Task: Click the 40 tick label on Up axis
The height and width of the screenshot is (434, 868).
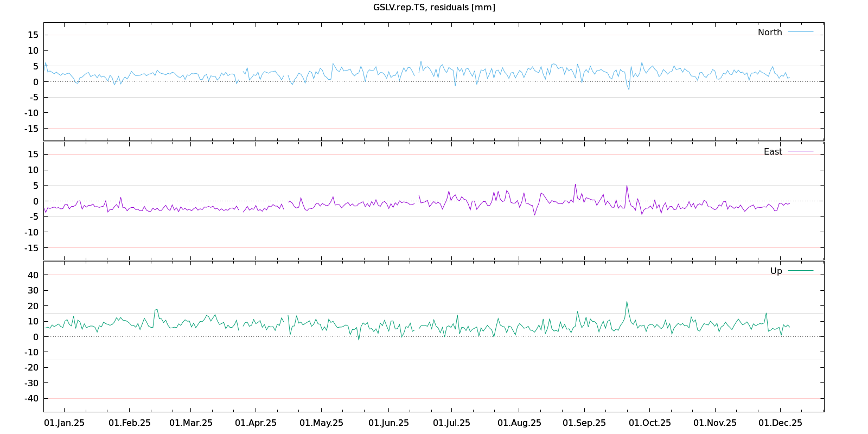Action: (x=33, y=275)
